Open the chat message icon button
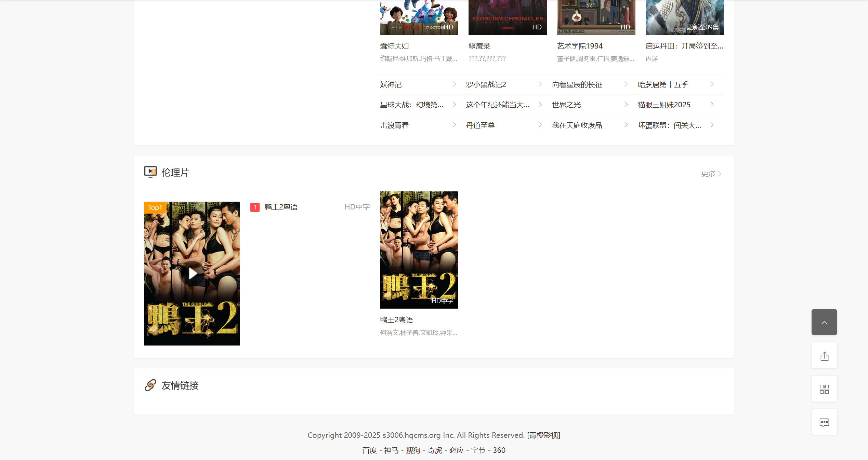 tap(824, 422)
